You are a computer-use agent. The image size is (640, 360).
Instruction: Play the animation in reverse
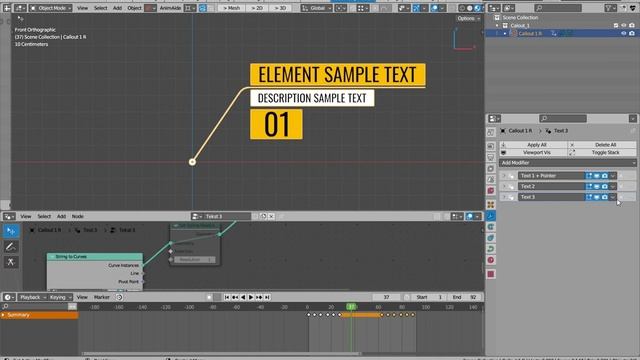[243, 297]
